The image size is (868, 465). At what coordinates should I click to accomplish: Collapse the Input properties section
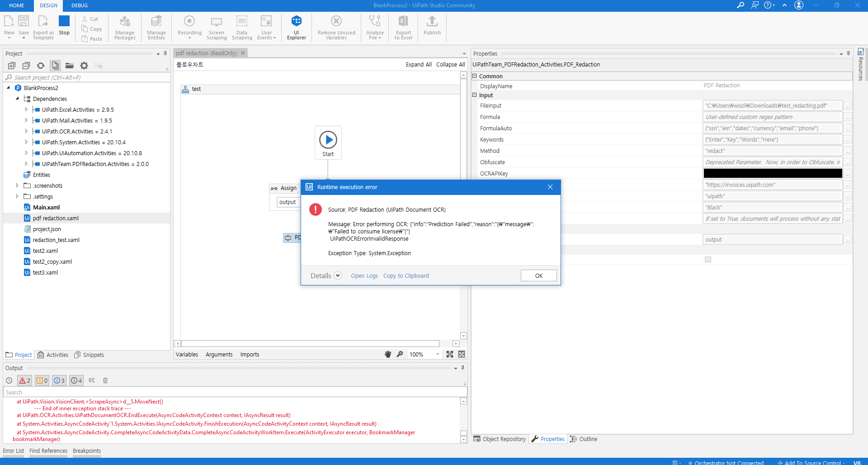(475, 95)
